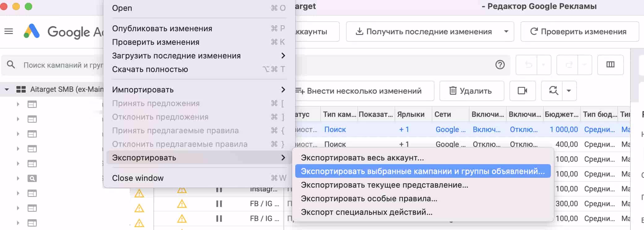This screenshot has height=230, width=644.
Task: Click the Aitarget SMB account grid icon
Action: pos(21,89)
